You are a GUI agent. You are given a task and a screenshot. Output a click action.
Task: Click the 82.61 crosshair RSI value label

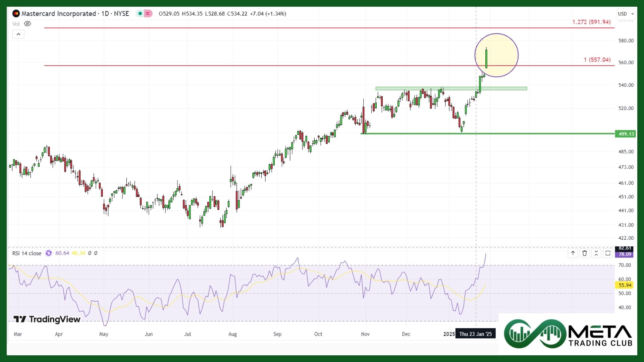click(x=624, y=248)
